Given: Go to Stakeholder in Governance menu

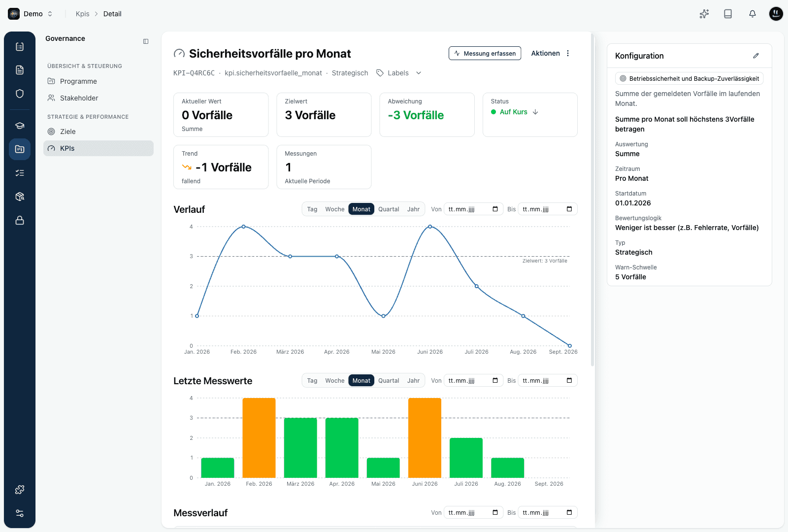Looking at the screenshot, I should 98,98.
